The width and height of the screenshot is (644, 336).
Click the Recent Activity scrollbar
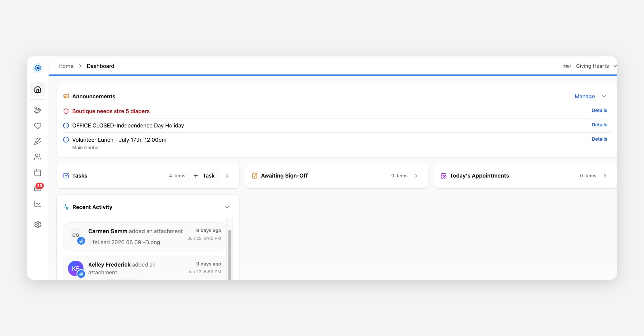pyautogui.click(x=229, y=255)
